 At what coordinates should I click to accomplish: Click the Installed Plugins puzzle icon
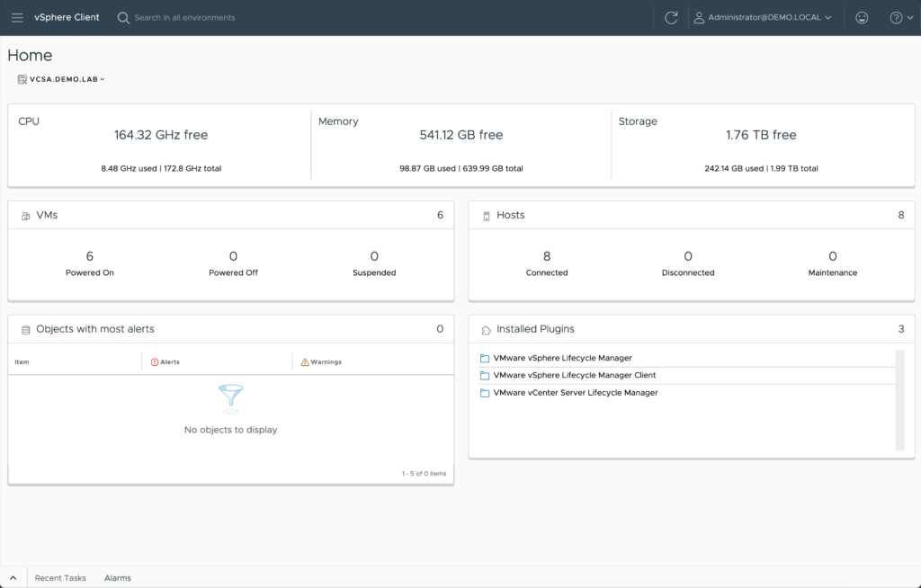(x=486, y=330)
